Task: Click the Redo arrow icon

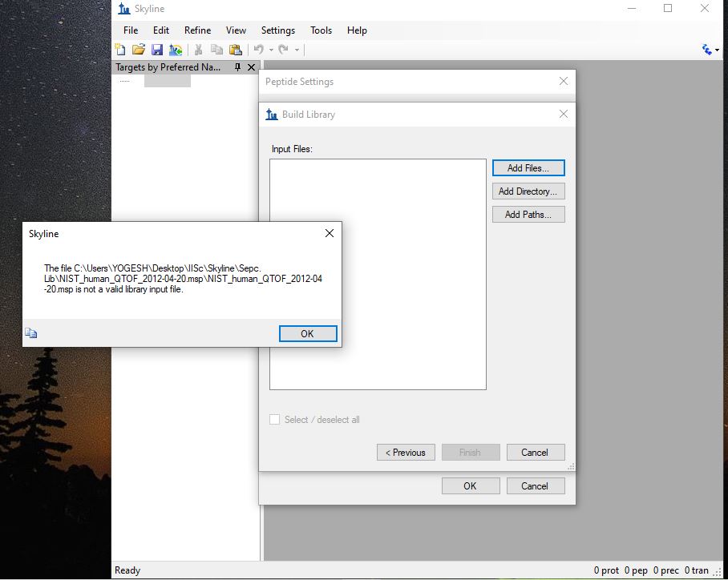Action: click(284, 49)
